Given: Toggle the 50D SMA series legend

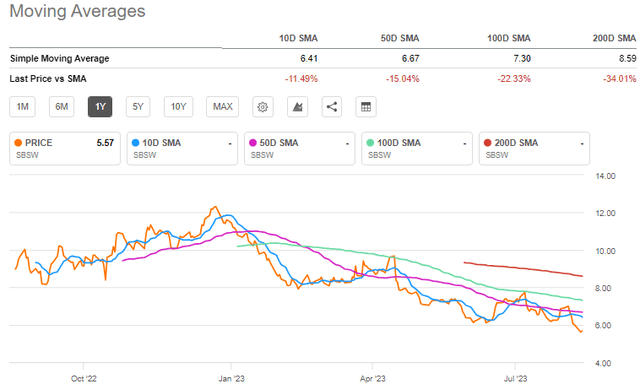Looking at the screenshot, I should 300,149.
